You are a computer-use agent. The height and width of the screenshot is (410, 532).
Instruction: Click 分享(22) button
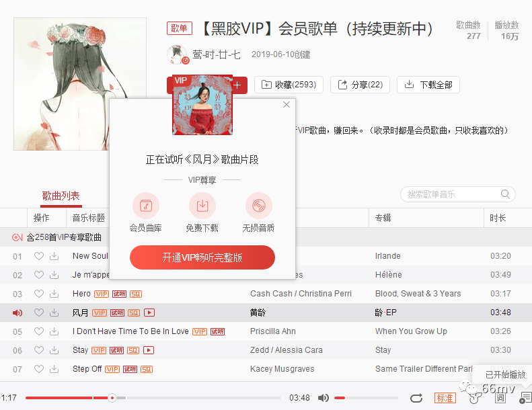pos(360,85)
